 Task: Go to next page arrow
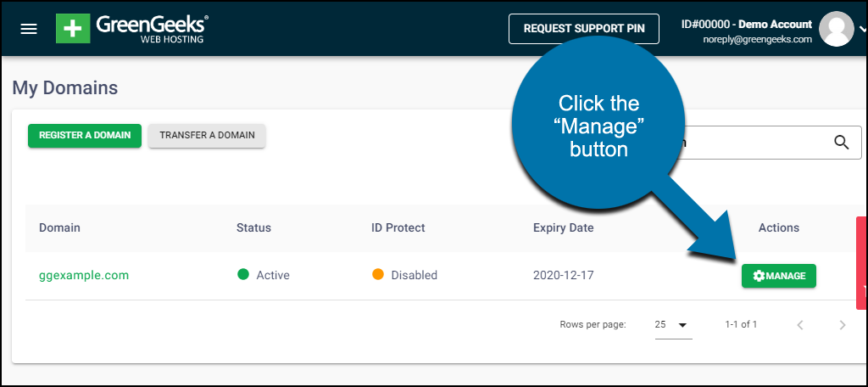843,325
